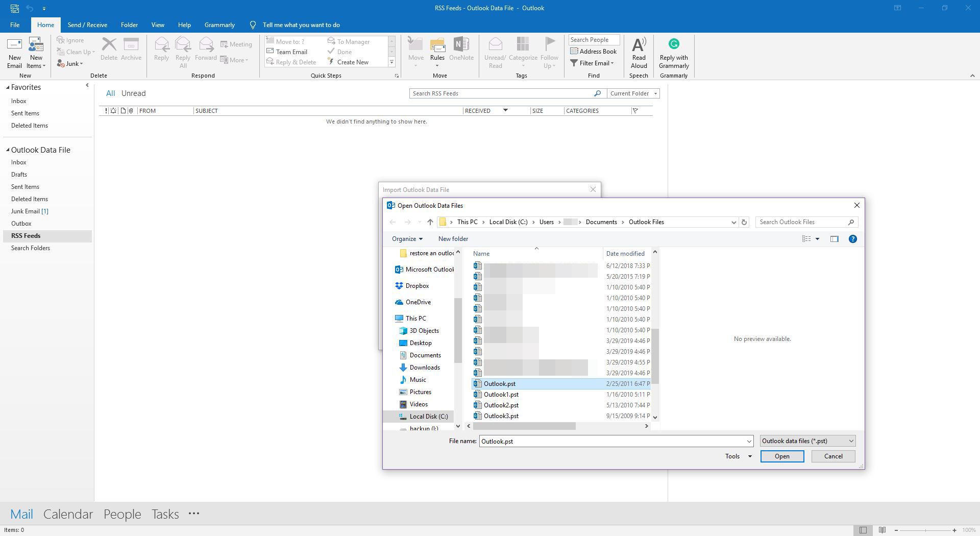Click the Follow Up flag icon
Image resolution: width=980 pixels, height=536 pixels.
(x=549, y=53)
